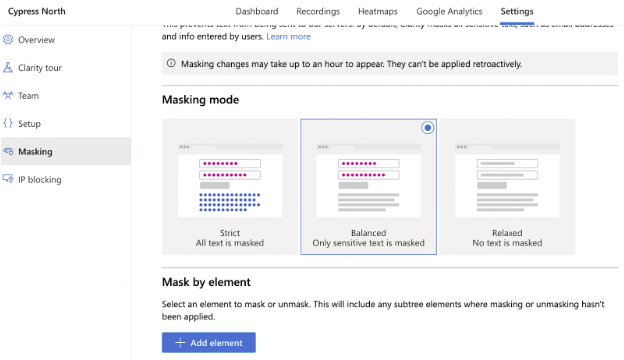Screen dimensions: 624x360
Task: Click the Relaxed mode preview thumbnail
Action: pyautogui.click(x=507, y=180)
